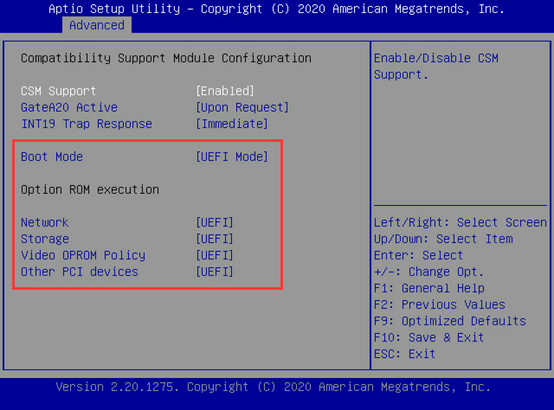Image resolution: width=554 pixels, height=410 pixels.
Task: Open the CSM Support [Enabled] option
Action: tap(225, 91)
